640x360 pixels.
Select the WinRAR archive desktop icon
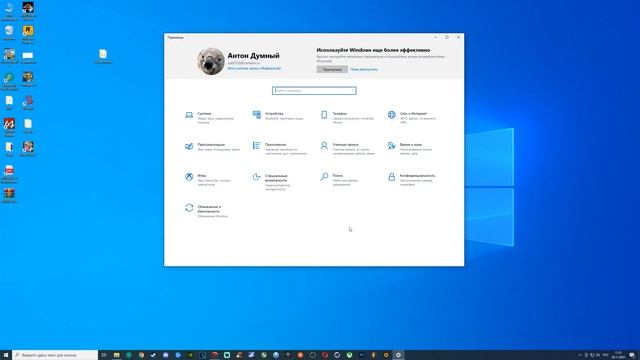(9, 195)
